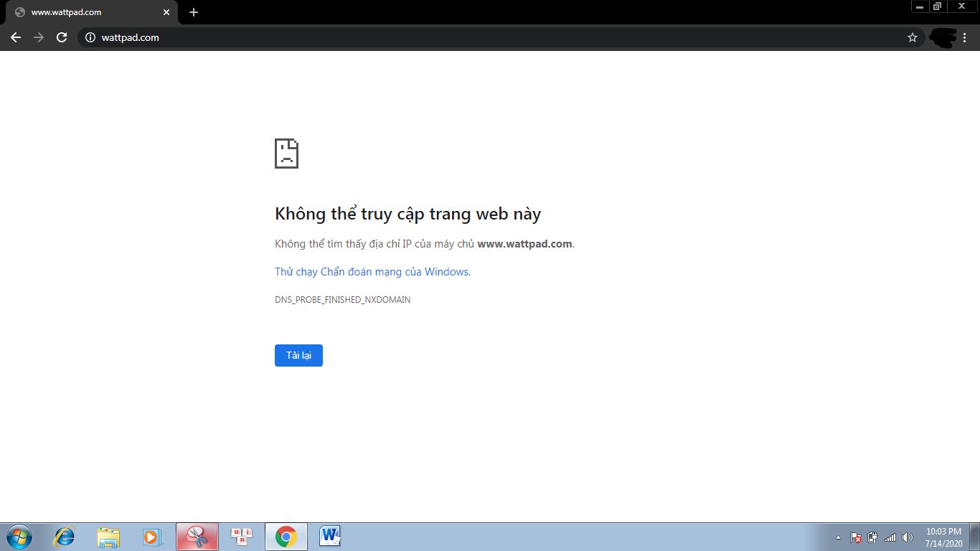Open the clock showing 10:03 PM
Screen dimensions: 980x551
pos(943,537)
